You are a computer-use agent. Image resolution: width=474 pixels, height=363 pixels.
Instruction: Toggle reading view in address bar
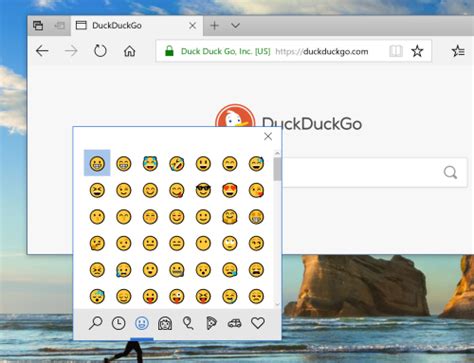coord(396,51)
